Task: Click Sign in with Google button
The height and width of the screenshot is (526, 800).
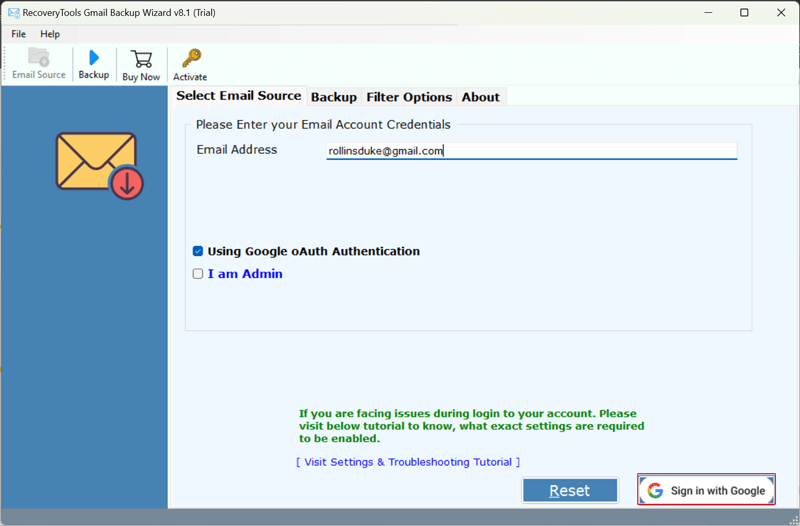Action: click(707, 490)
